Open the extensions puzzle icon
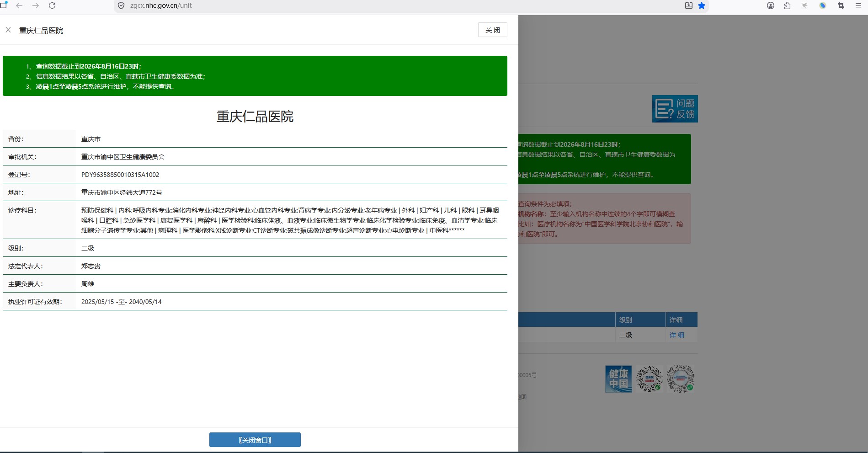Viewport: 868px width, 453px height. tap(787, 5)
